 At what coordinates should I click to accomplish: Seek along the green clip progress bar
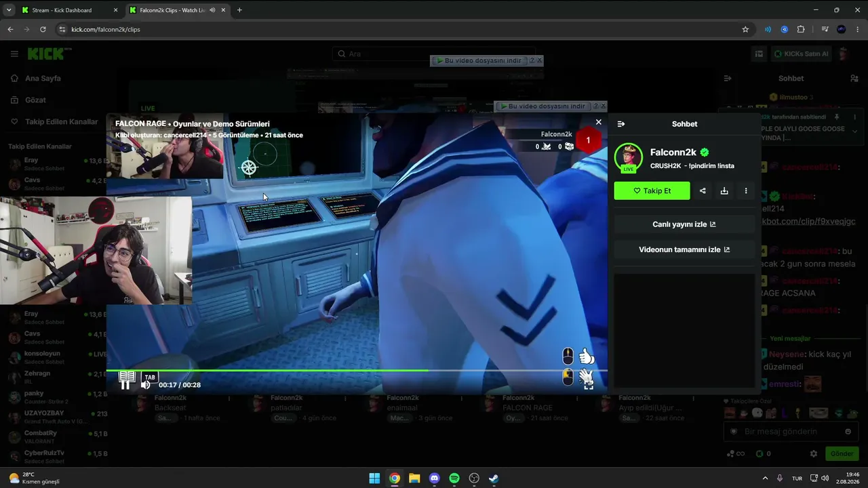click(357, 370)
